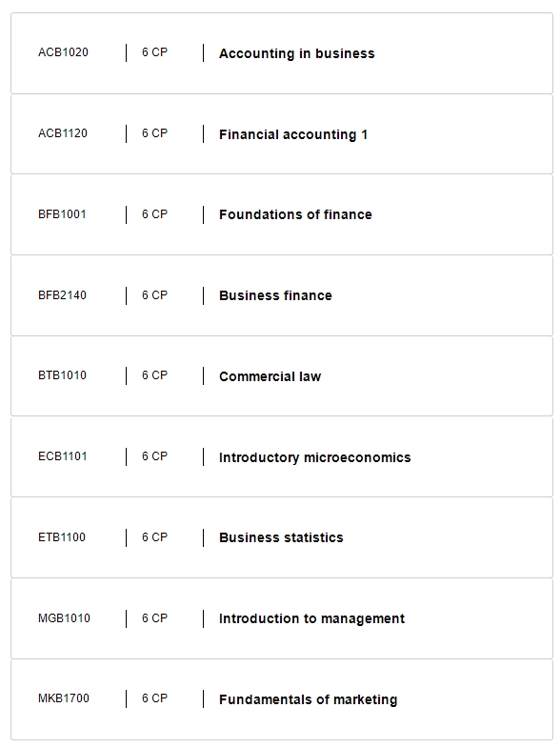Screen dimensions: 560x748
Task: Click 6 CP label beside MKB1700
Action: 154,698
